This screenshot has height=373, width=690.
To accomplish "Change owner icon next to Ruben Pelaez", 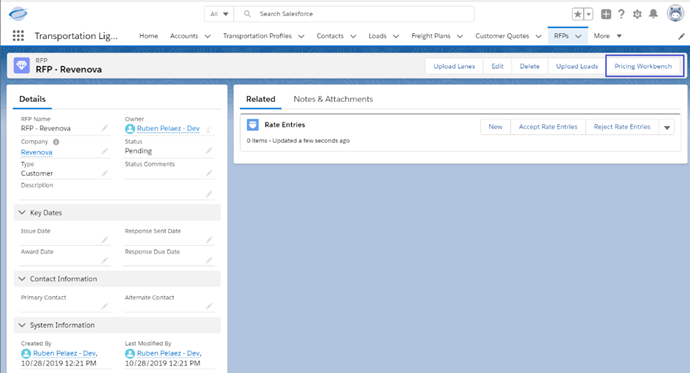I will pyautogui.click(x=209, y=129).
